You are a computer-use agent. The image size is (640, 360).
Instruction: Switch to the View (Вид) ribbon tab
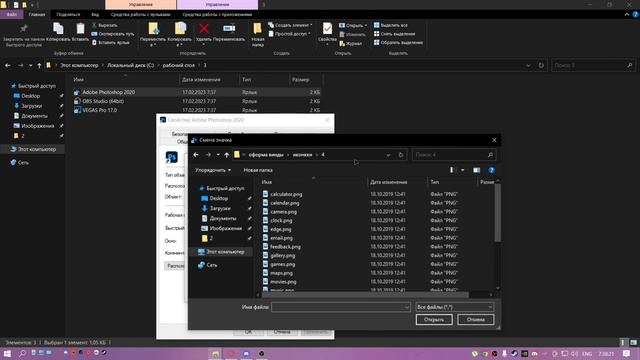coord(95,14)
